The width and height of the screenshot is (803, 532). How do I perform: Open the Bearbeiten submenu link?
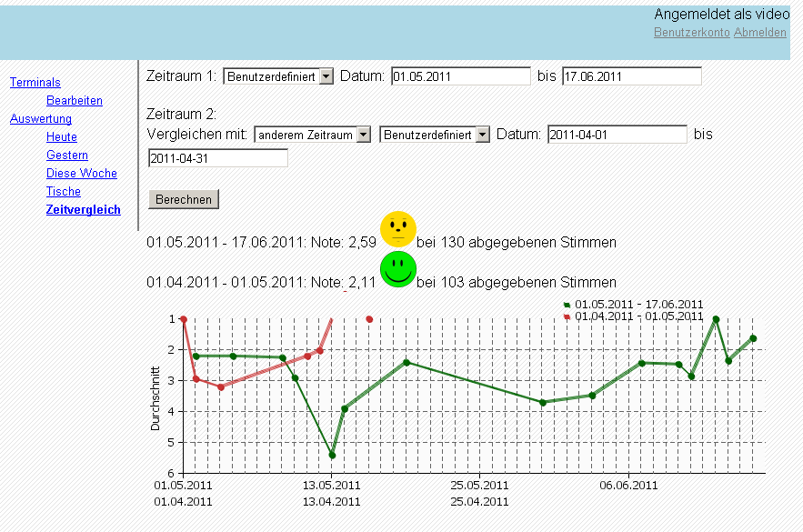click(x=75, y=100)
